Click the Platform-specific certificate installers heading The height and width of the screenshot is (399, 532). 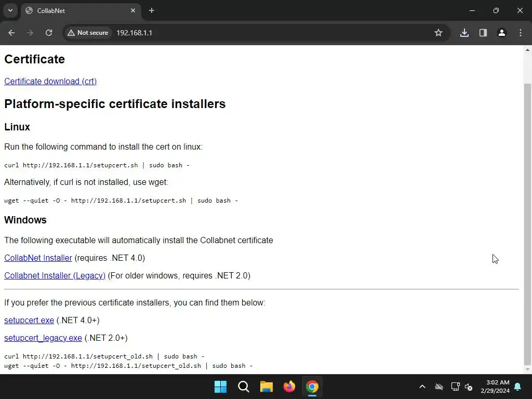click(115, 104)
